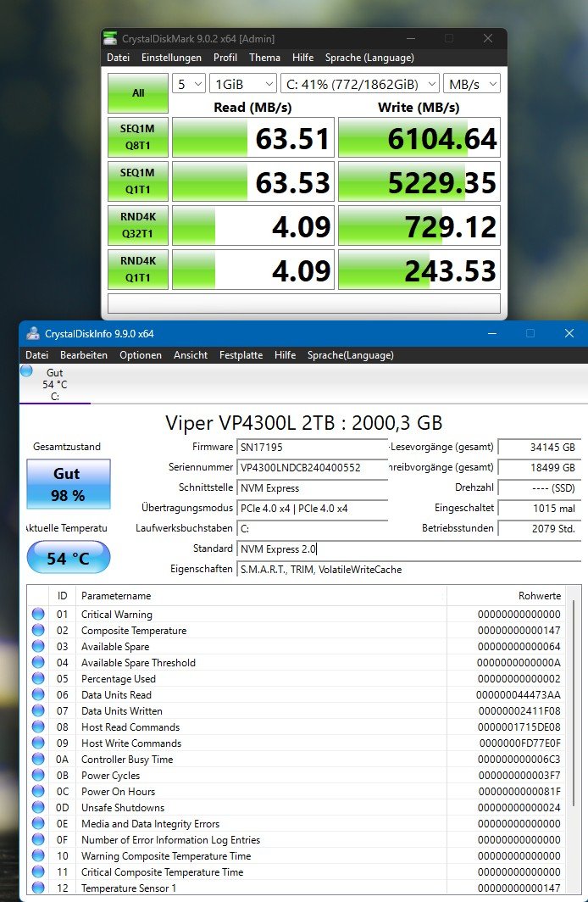Open test count dropdown showing 5

(189, 84)
